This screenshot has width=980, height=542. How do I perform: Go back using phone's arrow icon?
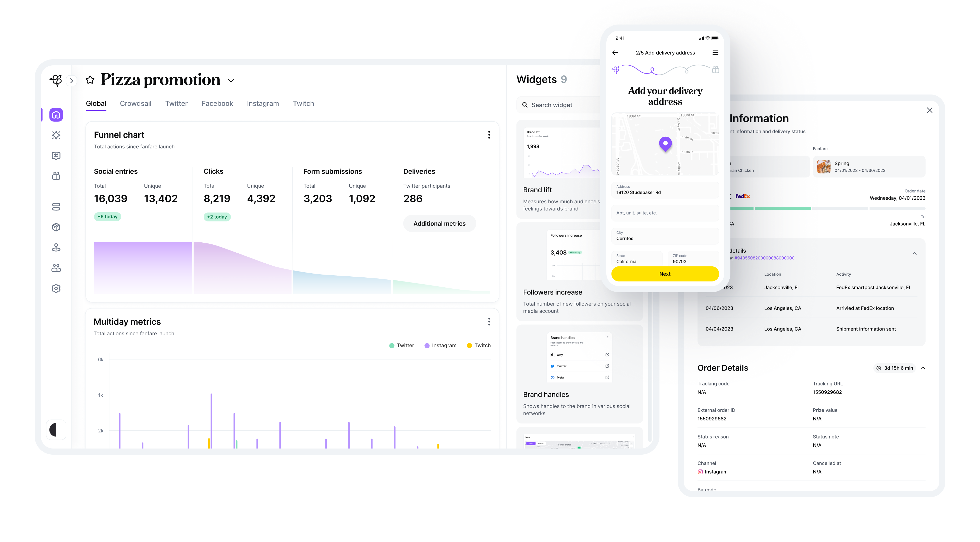(615, 53)
